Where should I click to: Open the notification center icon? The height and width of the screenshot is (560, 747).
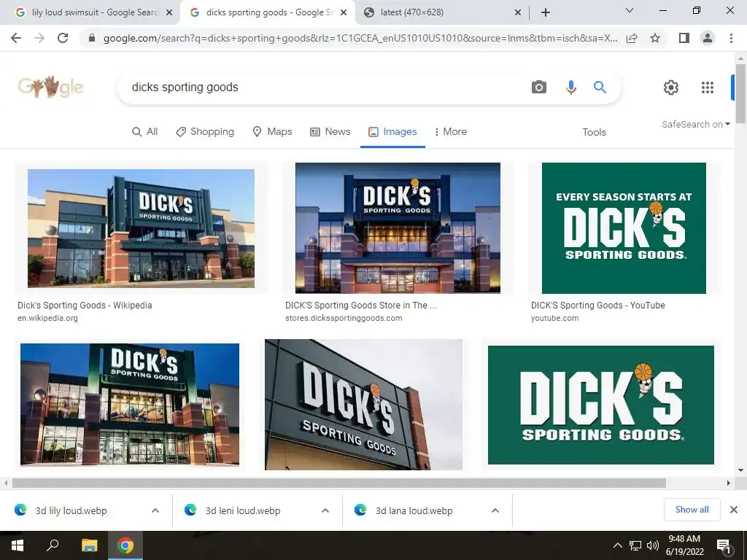[724, 545]
